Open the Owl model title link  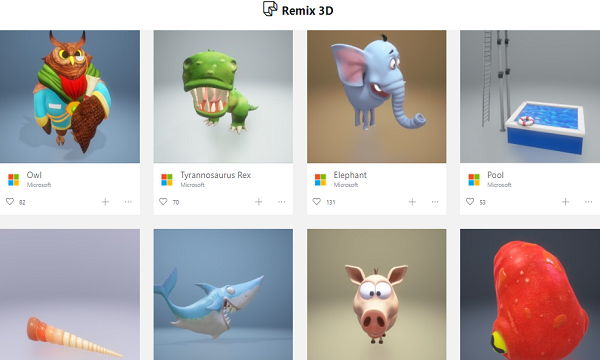(34, 175)
